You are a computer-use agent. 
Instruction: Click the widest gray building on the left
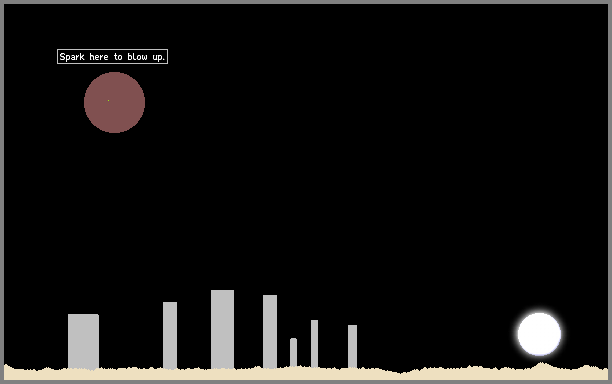point(83,341)
